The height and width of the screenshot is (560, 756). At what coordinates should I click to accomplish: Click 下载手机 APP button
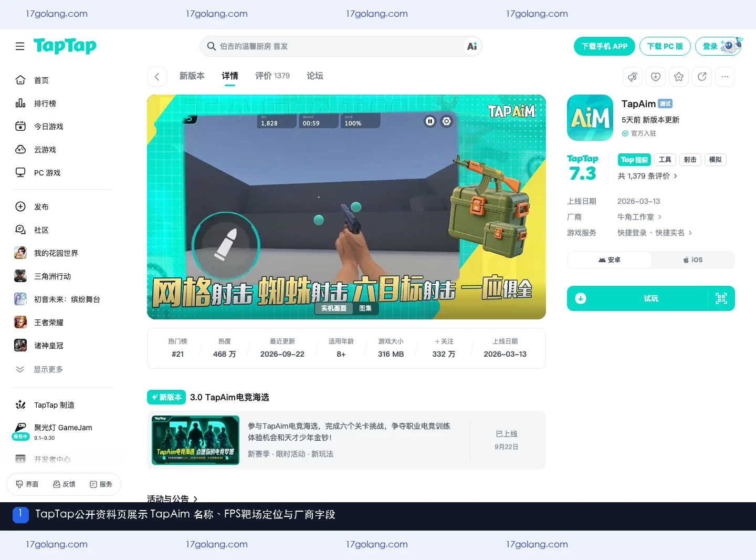[604, 46]
